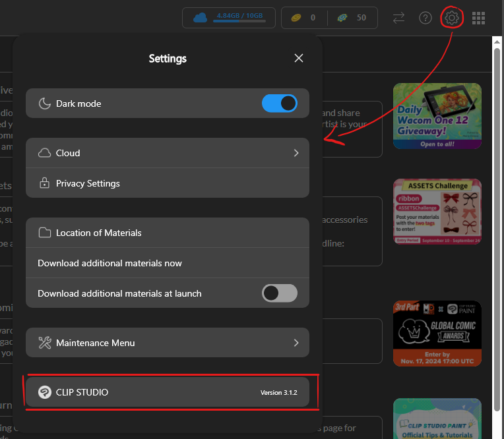Screen dimensions: 504x439
Task: Open Location of Materials
Action: click(x=98, y=233)
